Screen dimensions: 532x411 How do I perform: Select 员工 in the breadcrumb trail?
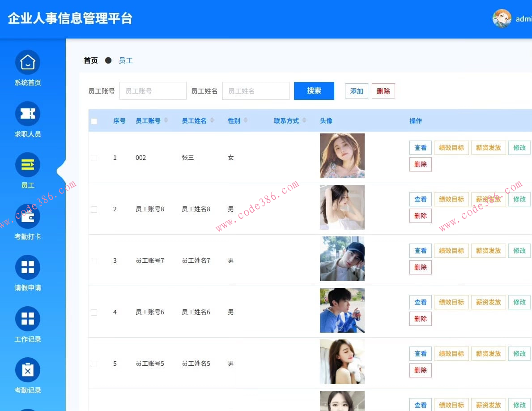click(x=126, y=60)
